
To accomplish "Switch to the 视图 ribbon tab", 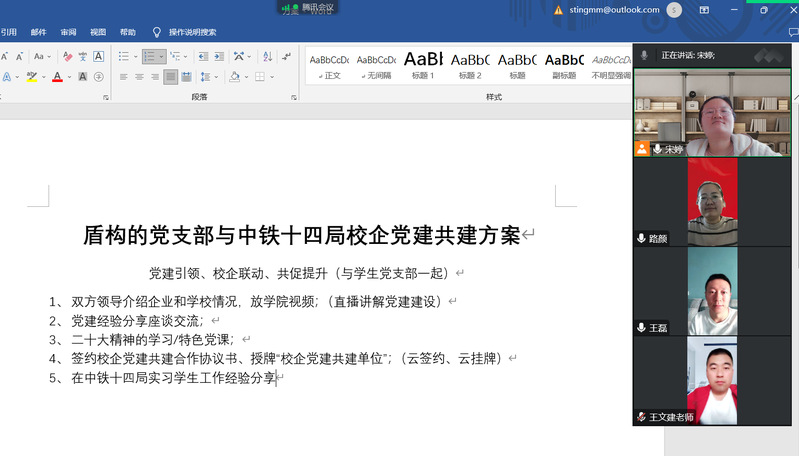I will pos(98,32).
